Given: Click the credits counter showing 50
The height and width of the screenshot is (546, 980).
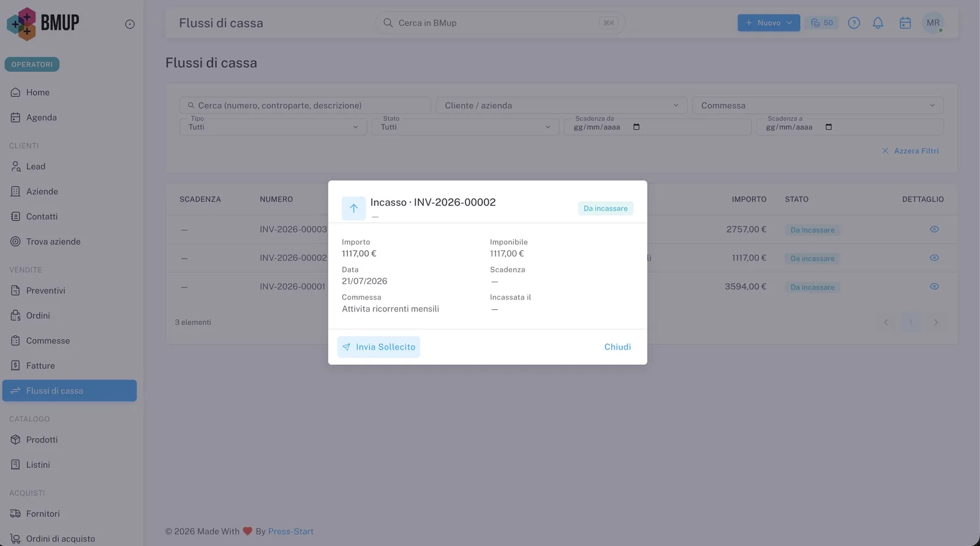Looking at the screenshot, I should coord(822,23).
